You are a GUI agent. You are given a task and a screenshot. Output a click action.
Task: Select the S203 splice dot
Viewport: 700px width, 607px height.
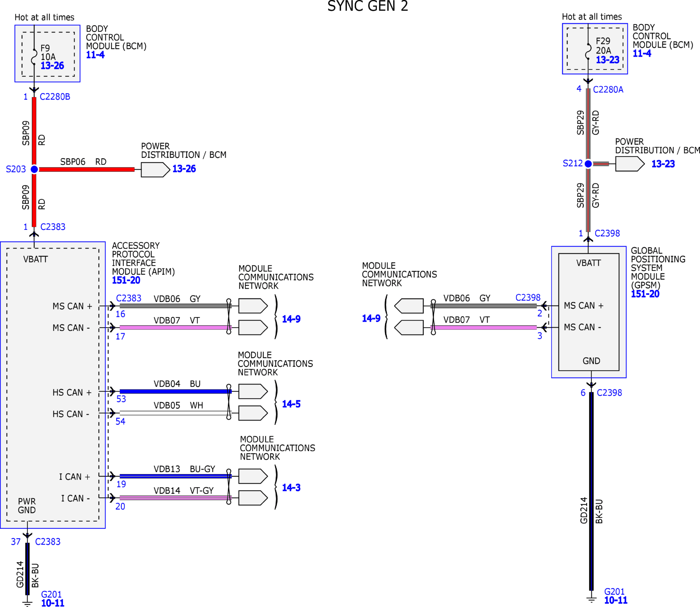[x=34, y=169]
